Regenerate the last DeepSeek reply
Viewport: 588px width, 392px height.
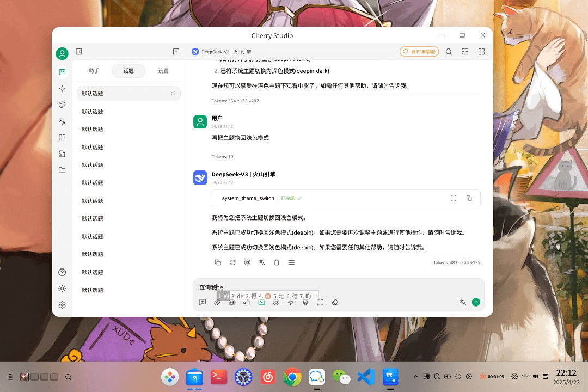pyautogui.click(x=232, y=262)
